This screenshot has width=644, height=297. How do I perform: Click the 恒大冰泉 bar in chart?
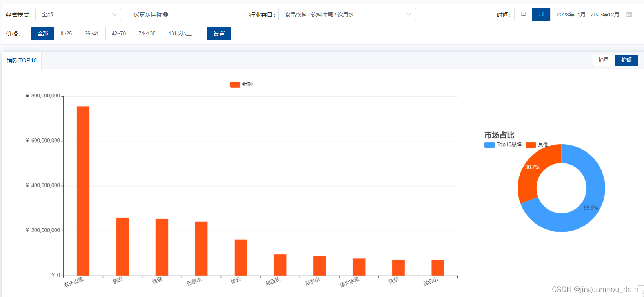tap(359, 267)
